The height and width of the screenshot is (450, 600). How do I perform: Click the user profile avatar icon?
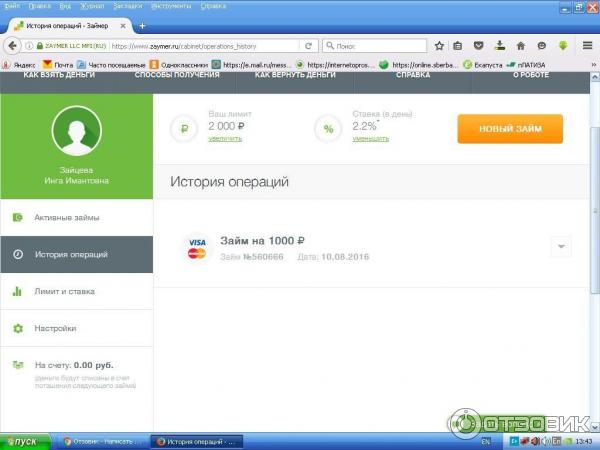(x=76, y=134)
